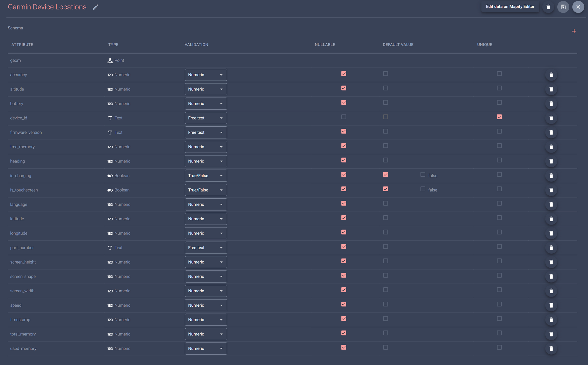Open heading validation dropdown
Screen dimensions: 588x365
(x=206, y=161)
